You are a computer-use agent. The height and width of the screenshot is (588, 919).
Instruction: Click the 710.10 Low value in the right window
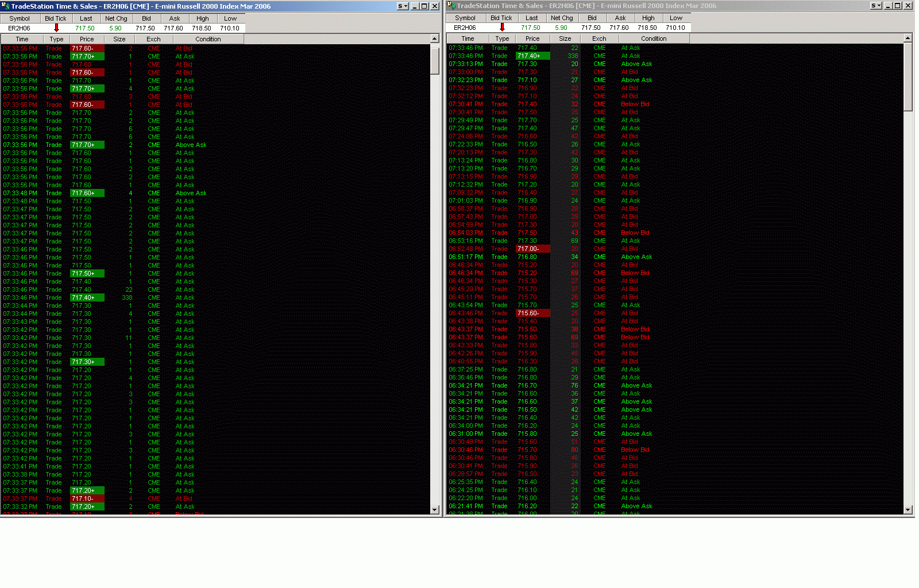pyautogui.click(x=675, y=28)
